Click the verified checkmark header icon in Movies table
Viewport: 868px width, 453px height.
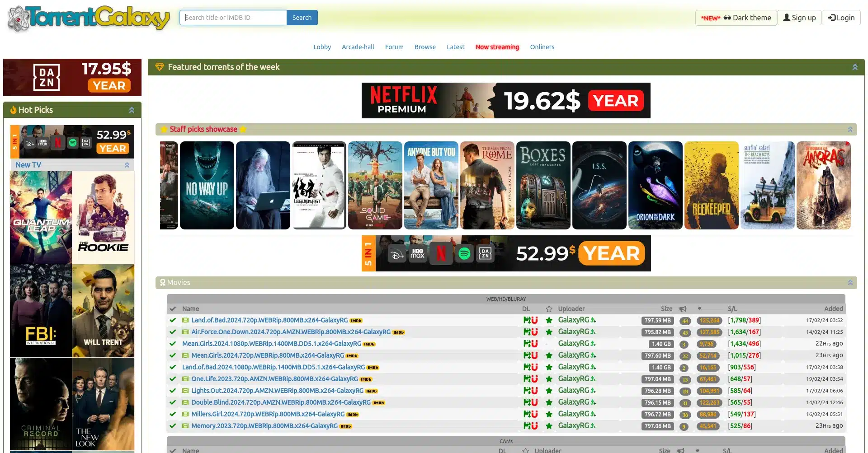173,309
